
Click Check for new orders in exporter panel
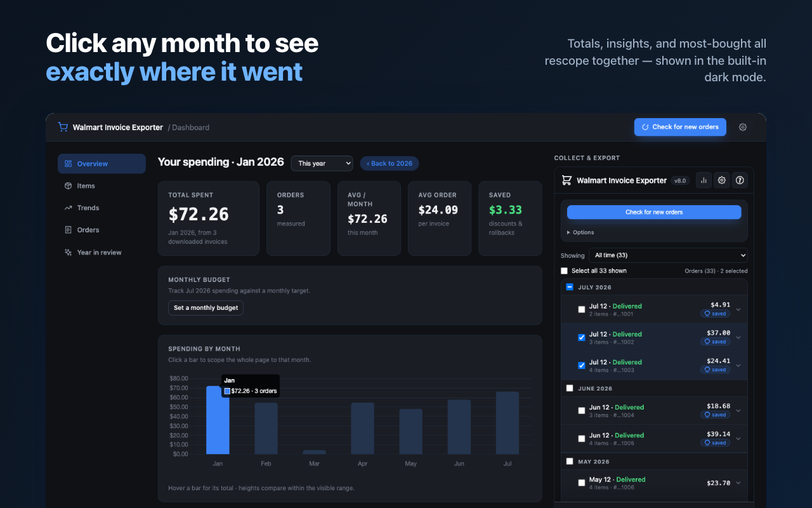654,212
